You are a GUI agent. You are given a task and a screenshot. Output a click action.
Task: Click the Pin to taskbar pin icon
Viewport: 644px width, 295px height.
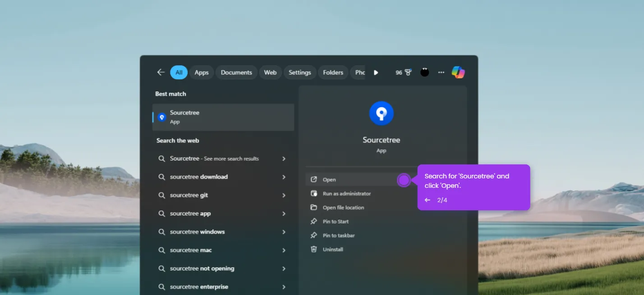click(x=314, y=236)
